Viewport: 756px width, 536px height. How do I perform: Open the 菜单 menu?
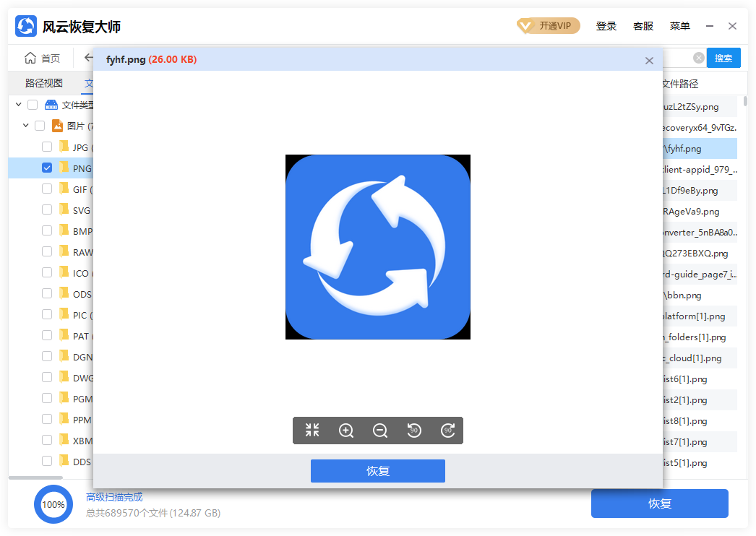pos(679,25)
